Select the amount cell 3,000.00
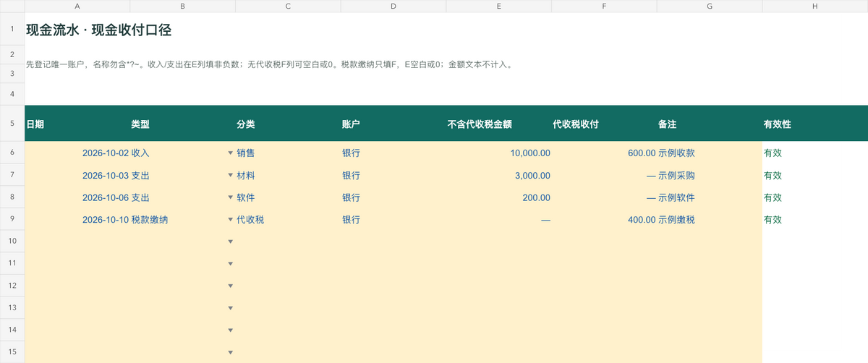Screen dimensions: 868x363 coord(499,176)
